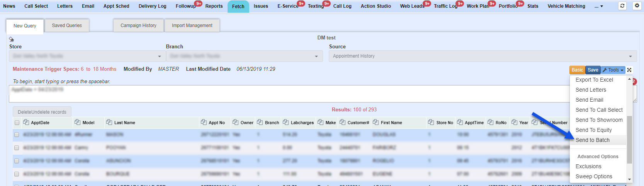The image size is (644, 186).
Task: Click the copy icon next to ApptDate
Action: 26,123
